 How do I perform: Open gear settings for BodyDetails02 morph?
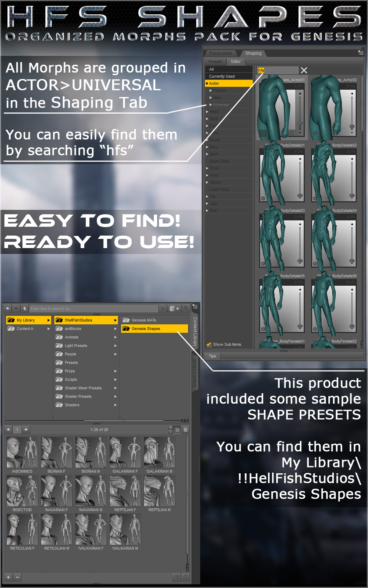point(315,198)
